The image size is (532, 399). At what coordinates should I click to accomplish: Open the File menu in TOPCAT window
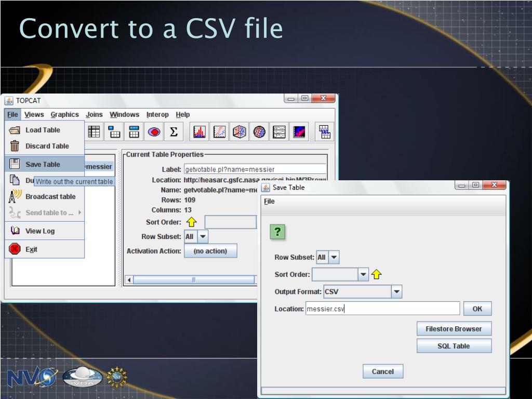12,115
